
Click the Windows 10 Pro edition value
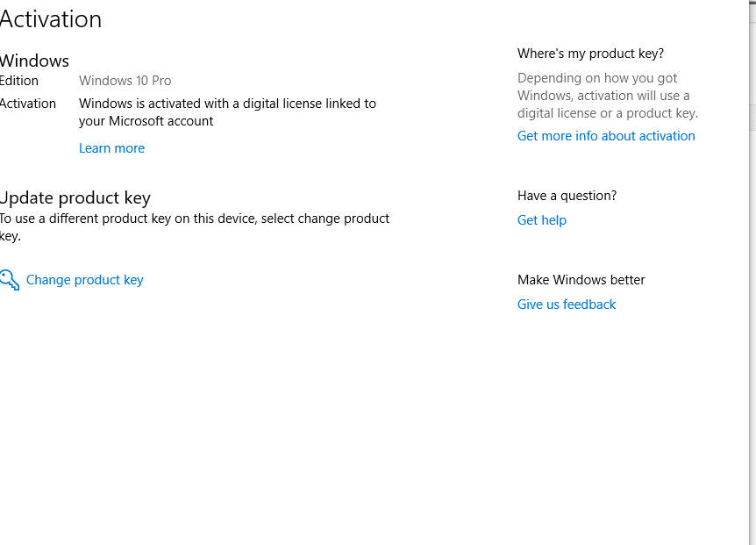coord(125,81)
